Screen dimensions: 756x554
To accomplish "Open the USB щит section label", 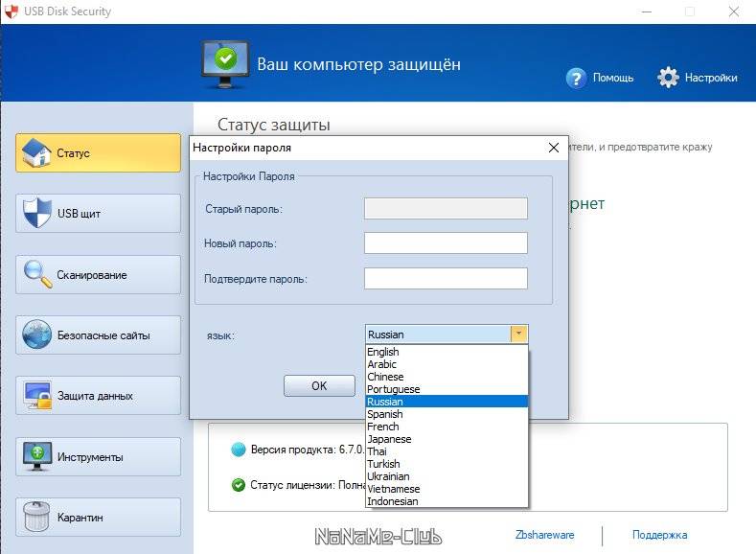I will (x=79, y=214).
